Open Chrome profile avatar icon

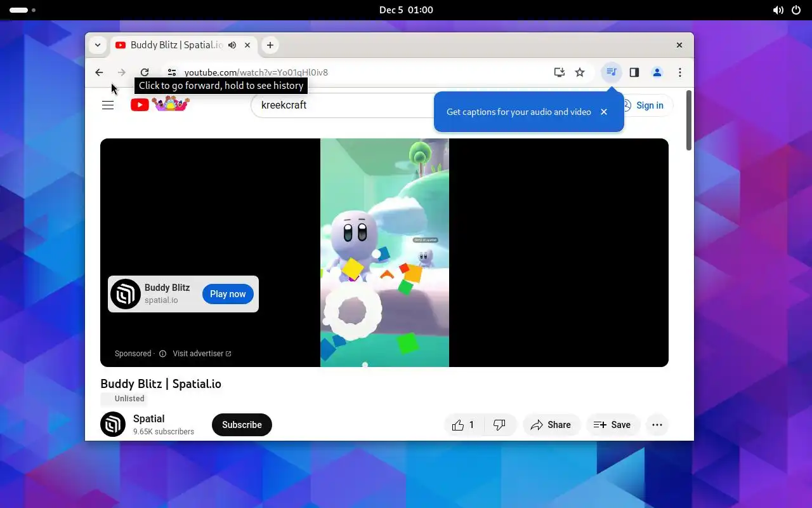(x=657, y=72)
